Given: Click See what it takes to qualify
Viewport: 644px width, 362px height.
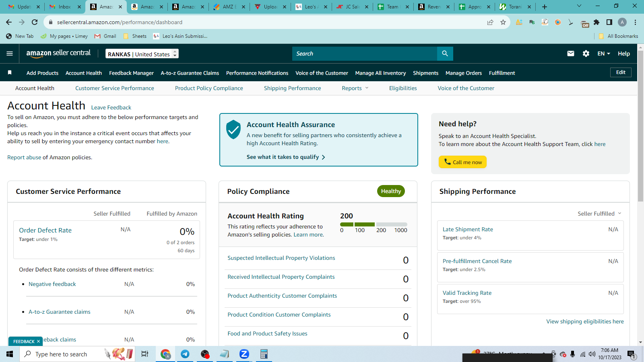Looking at the screenshot, I should point(286,157).
